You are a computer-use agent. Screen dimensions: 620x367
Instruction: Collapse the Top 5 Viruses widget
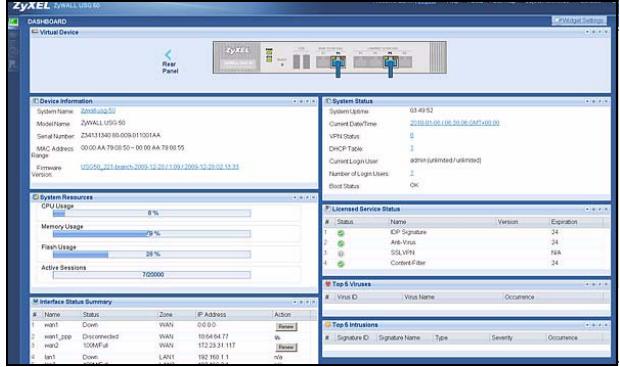click(x=587, y=284)
